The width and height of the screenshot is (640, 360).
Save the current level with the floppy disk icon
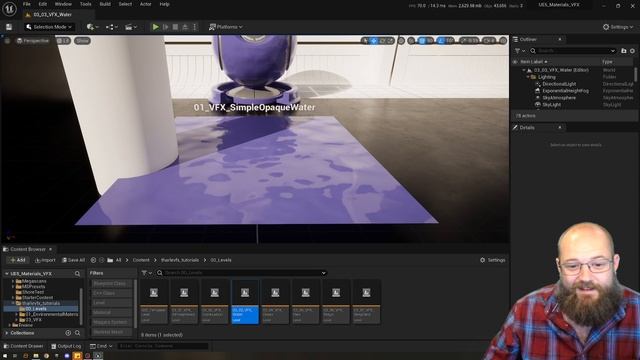pos(9,27)
